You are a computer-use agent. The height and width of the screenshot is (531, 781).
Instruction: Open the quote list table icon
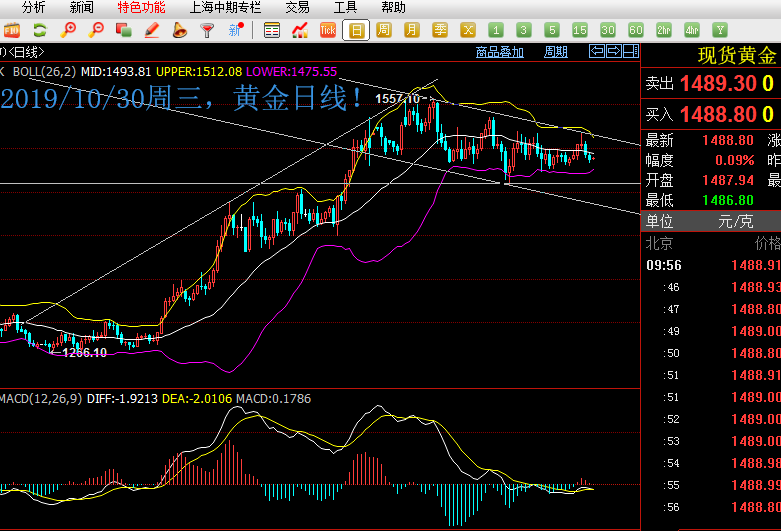coord(272,30)
